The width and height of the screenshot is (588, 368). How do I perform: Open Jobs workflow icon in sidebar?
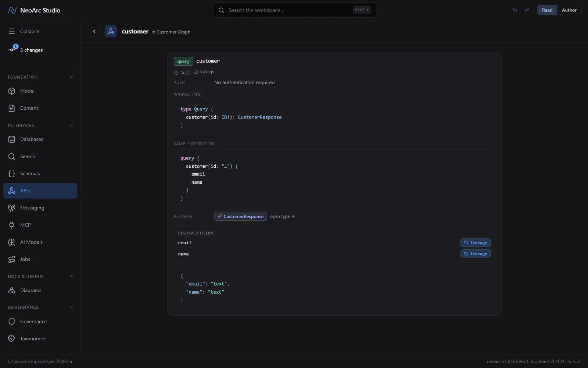(12, 259)
